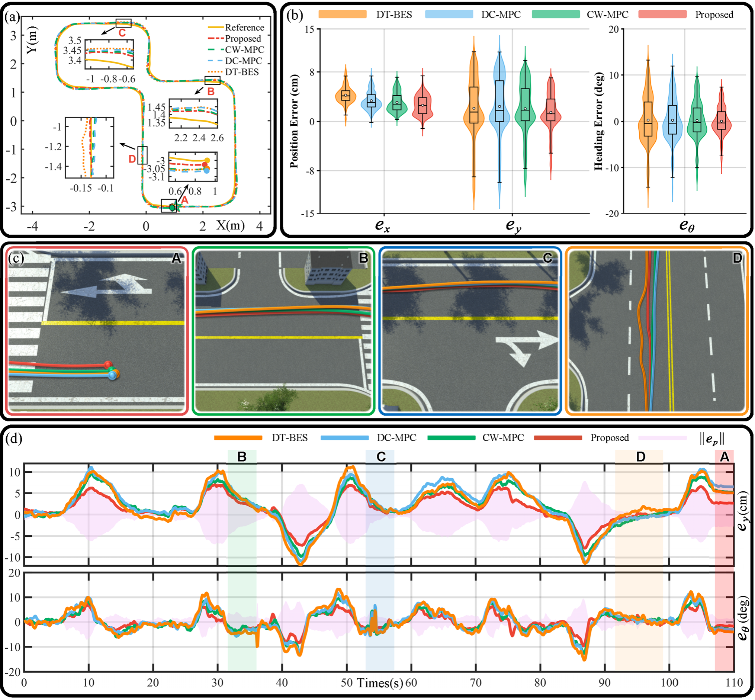This screenshot has height=700, width=755.
Task: Click the green CW-MPC legend swatch in panel b
Action: pyautogui.click(x=556, y=15)
